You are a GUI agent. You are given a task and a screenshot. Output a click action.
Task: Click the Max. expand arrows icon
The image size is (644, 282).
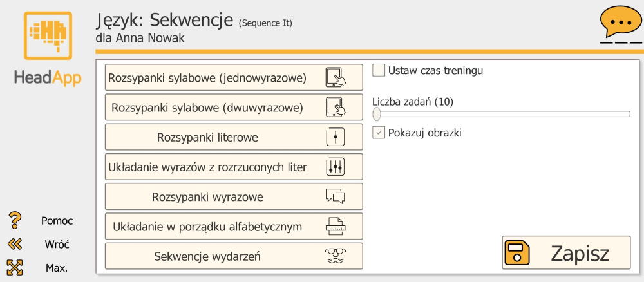tap(15, 268)
